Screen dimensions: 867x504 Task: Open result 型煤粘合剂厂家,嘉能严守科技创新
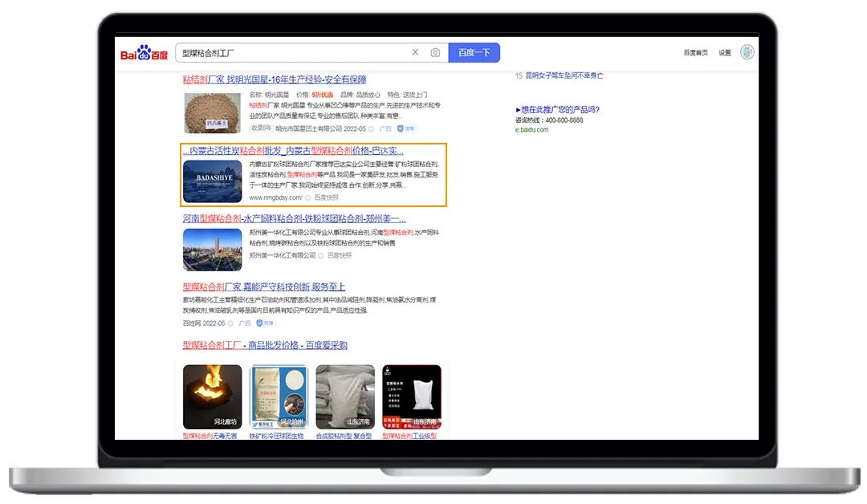tap(264, 287)
